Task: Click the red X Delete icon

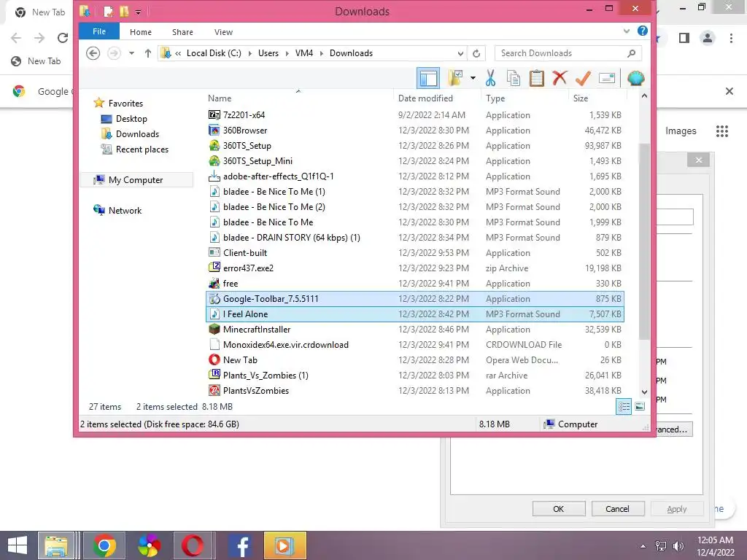Action: coord(560,77)
